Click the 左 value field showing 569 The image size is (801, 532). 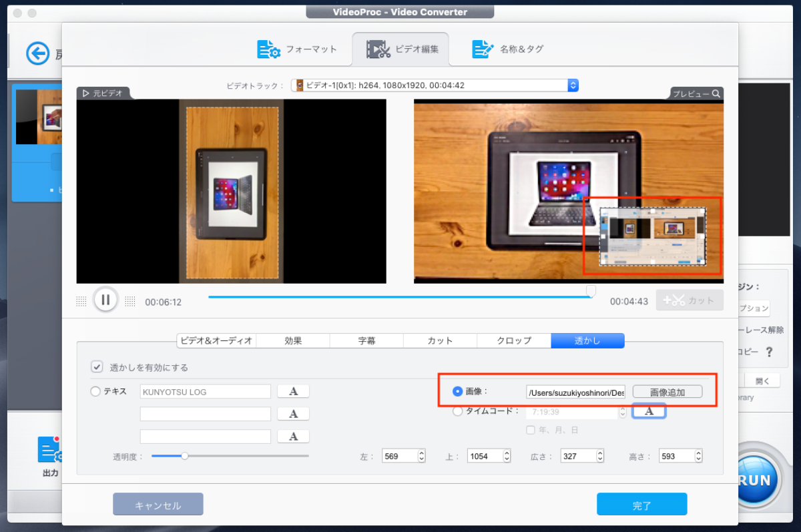pos(400,457)
